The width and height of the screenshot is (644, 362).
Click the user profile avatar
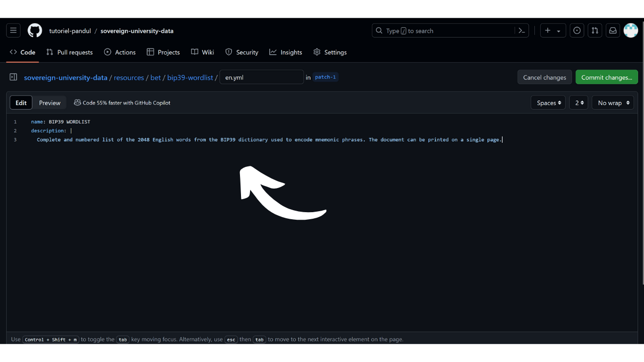point(630,31)
